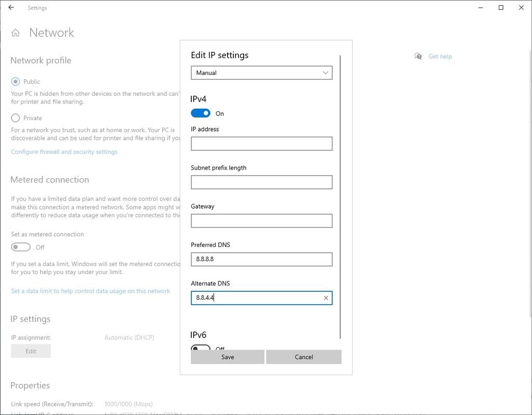Viewport: 532px width, 415px height.
Task: Open Get help link
Action: tap(440, 56)
